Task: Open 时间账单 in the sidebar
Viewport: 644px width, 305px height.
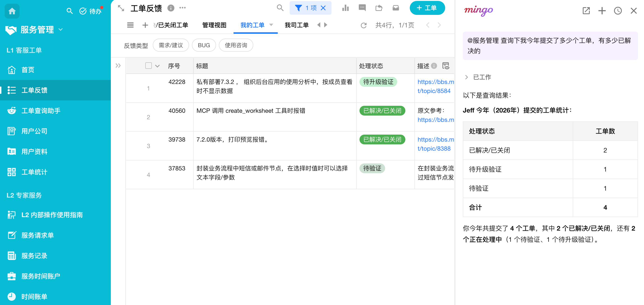Action: click(55, 296)
